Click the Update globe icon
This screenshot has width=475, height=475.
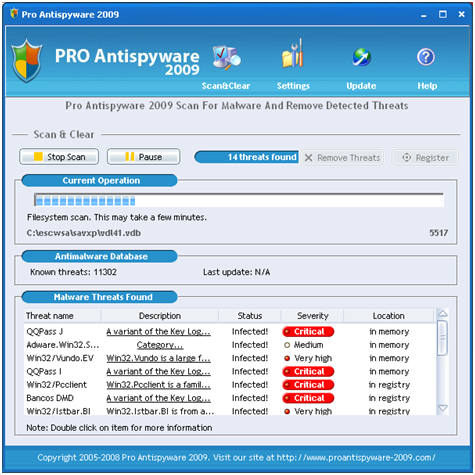362,57
